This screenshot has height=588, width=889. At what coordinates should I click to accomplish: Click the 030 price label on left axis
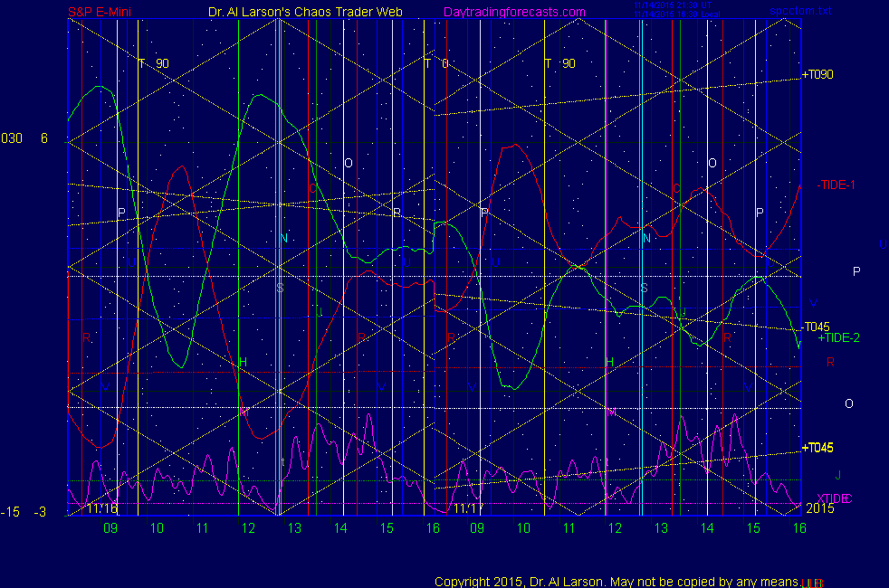point(12,138)
